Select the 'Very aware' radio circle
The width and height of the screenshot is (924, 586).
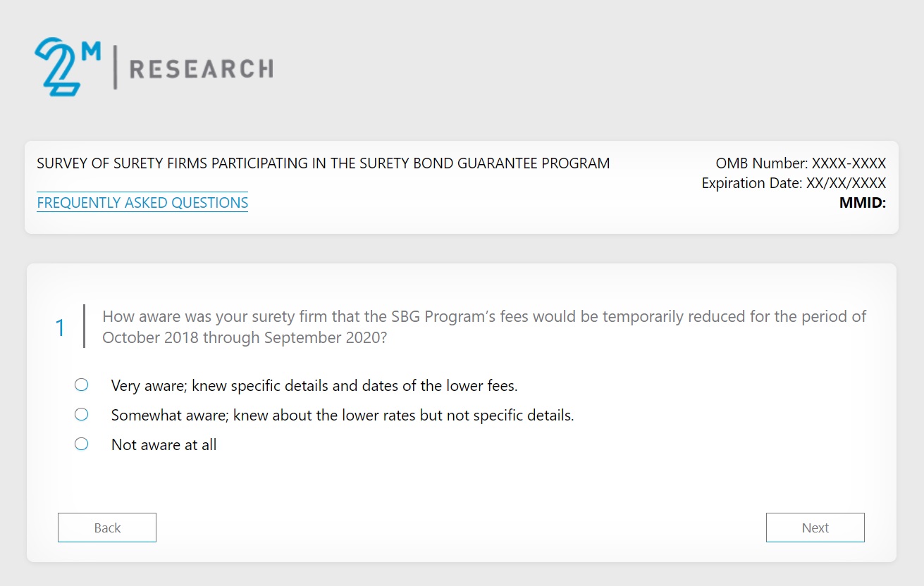[82, 385]
